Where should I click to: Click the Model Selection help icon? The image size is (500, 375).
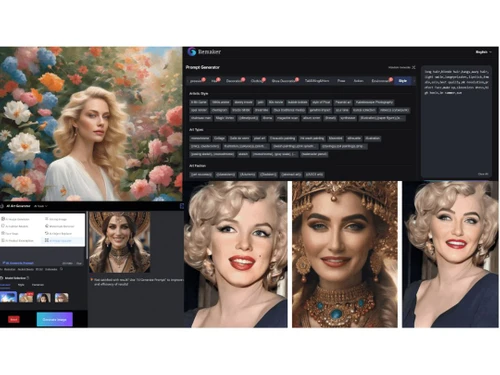pos(28,278)
